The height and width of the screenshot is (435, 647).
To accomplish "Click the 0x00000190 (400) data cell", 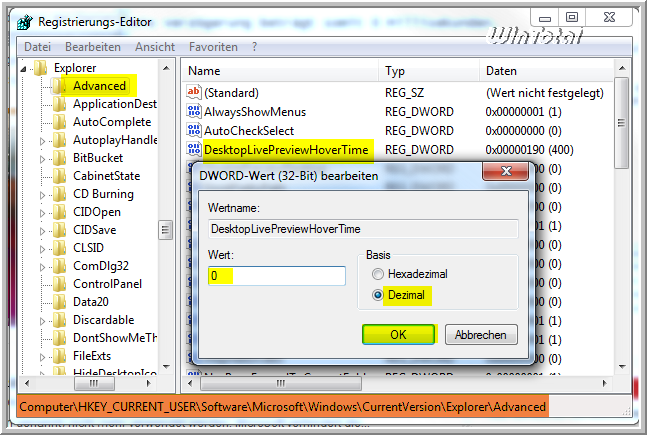I will point(529,150).
